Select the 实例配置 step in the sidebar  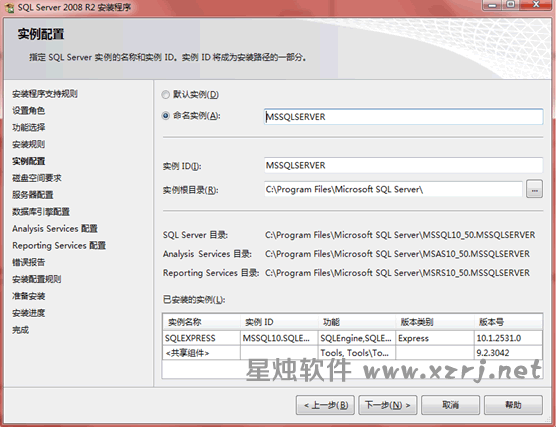point(28,161)
